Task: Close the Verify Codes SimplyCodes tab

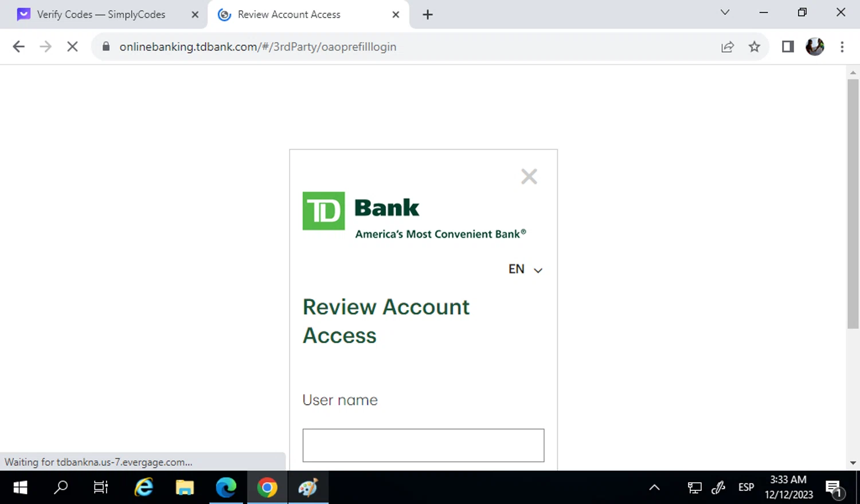Action: coord(195,15)
